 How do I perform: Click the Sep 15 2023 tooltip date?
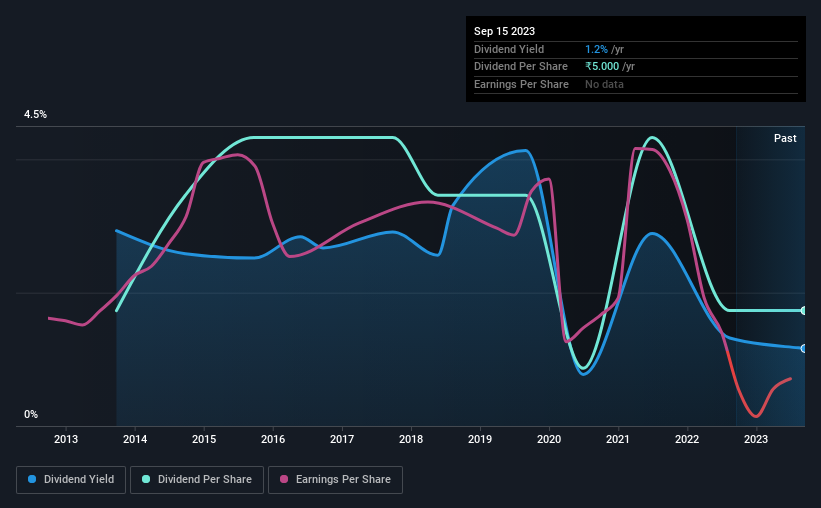(x=504, y=31)
